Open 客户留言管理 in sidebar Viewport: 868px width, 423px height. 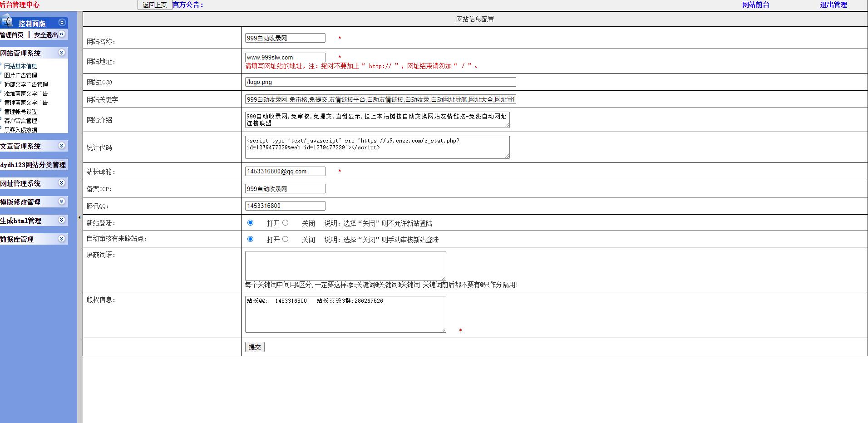point(20,121)
